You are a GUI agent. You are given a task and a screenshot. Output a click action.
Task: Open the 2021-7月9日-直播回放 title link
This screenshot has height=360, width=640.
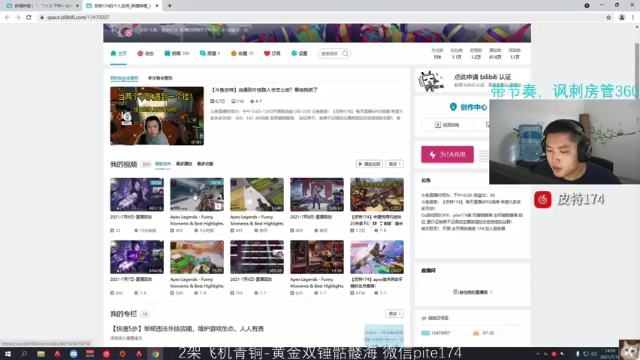pyautogui.click(x=131, y=217)
